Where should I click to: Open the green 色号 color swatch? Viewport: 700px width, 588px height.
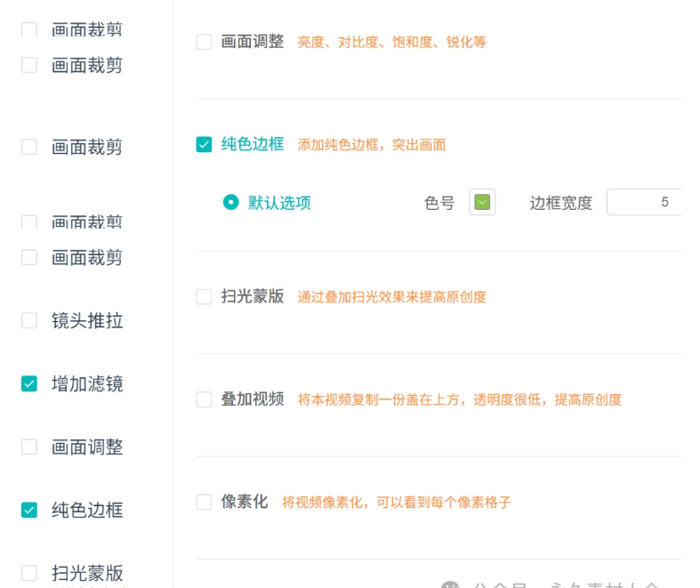[482, 202]
